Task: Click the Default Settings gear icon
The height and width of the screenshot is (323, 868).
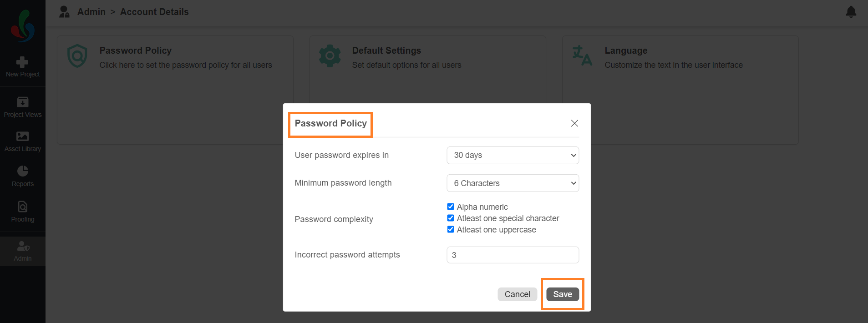Action: point(330,56)
